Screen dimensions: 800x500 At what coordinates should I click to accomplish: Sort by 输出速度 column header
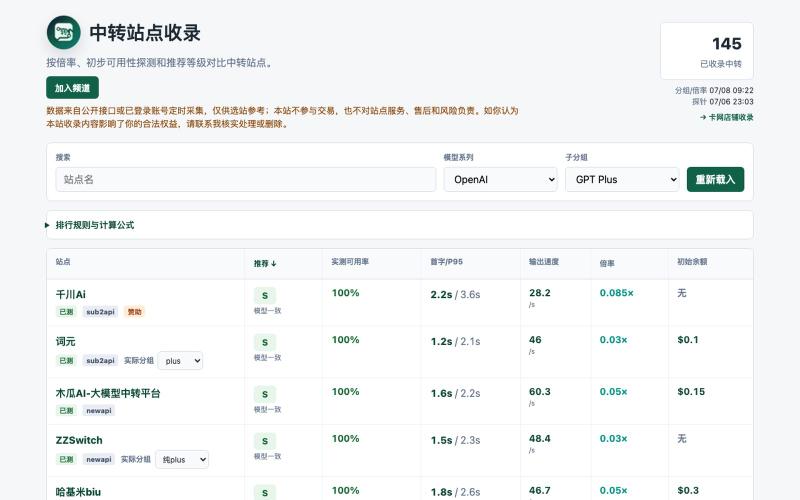pyautogui.click(x=544, y=262)
